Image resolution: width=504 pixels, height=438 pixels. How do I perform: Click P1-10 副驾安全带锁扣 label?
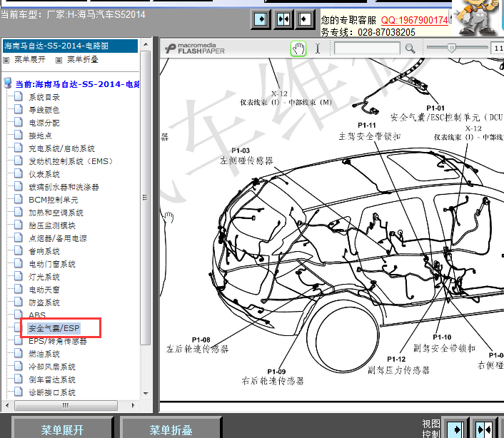click(444, 343)
